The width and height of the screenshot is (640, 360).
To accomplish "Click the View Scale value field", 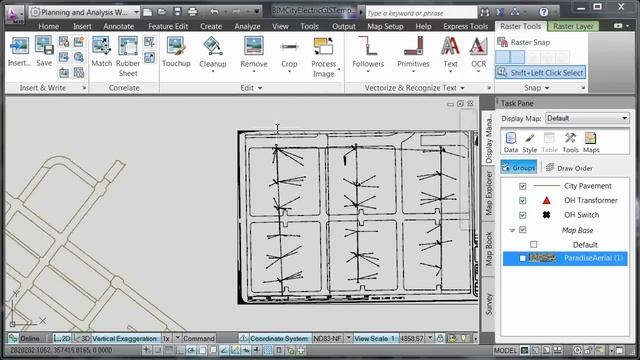I will point(412,338).
